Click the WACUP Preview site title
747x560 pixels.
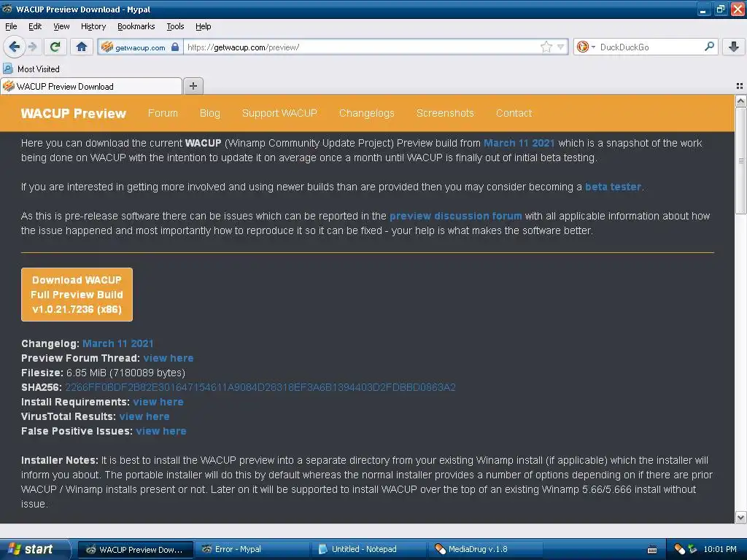tap(74, 113)
